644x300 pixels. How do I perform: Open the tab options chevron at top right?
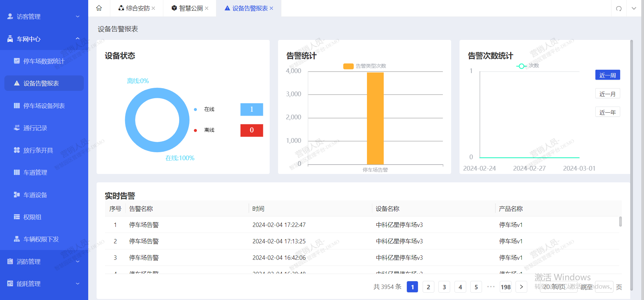pyautogui.click(x=634, y=8)
